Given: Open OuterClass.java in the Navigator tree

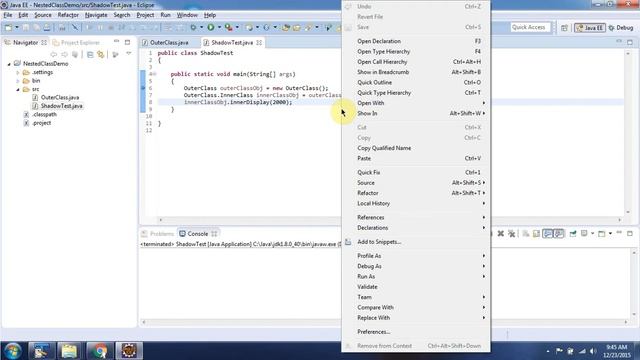Looking at the screenshot, I should tap(60, 98).
